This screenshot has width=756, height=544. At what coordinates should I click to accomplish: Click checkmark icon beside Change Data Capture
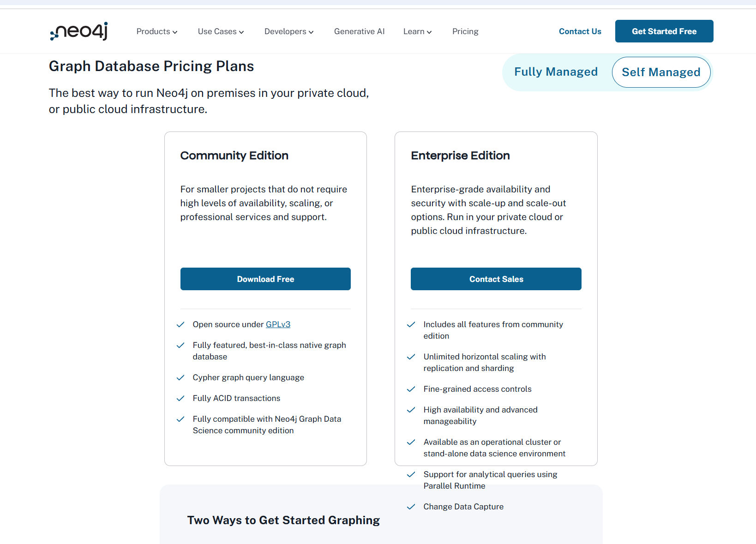pos(411,507)
